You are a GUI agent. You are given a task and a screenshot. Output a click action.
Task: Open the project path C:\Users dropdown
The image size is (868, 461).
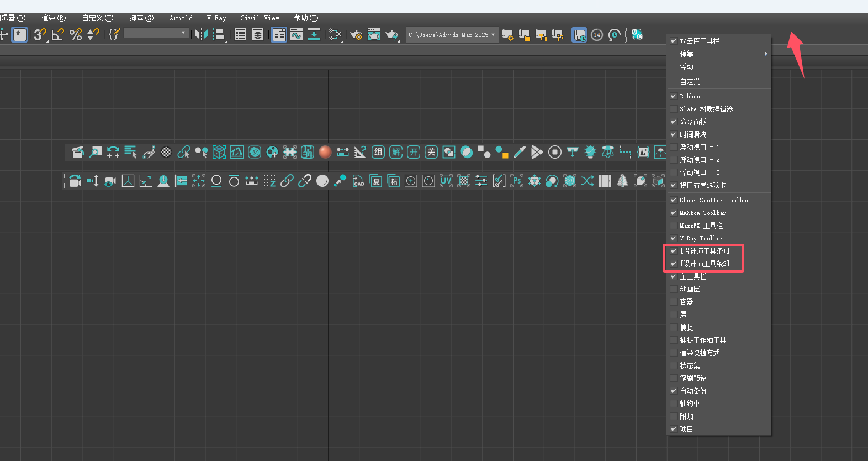point(452,35)
